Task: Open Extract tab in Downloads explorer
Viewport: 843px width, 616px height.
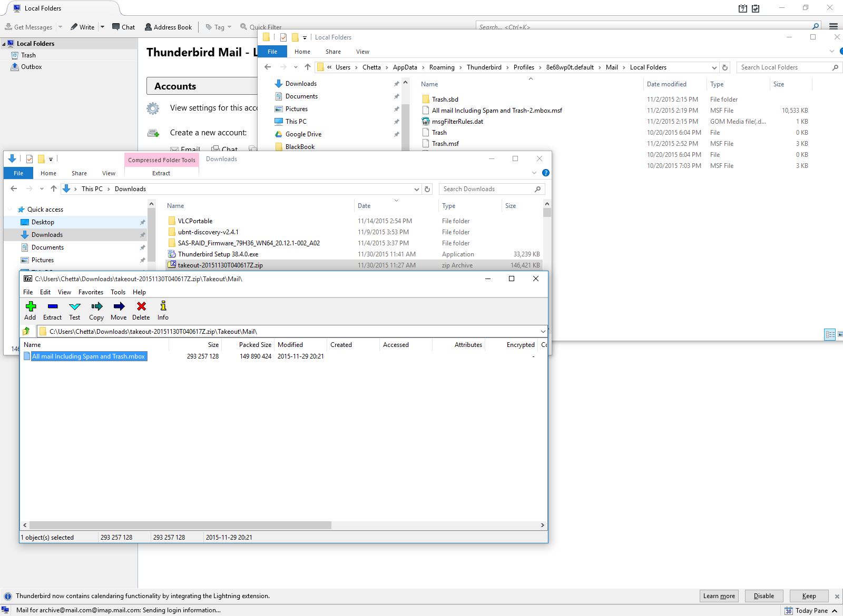Action: tap(161, 173)
